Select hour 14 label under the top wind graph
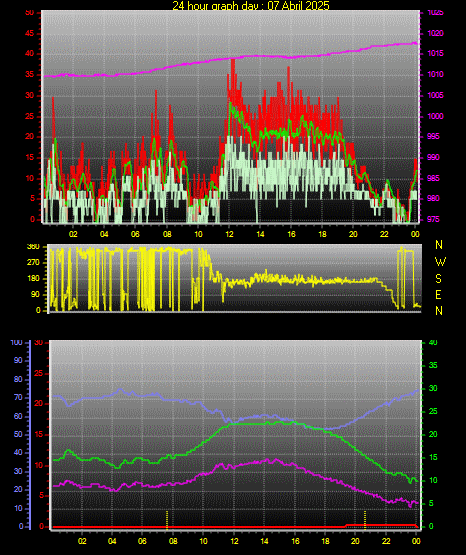 coord(260,234)
